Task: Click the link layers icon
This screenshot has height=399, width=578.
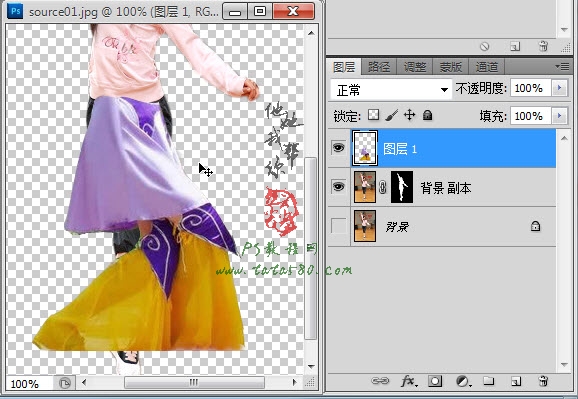Action: 380,381
